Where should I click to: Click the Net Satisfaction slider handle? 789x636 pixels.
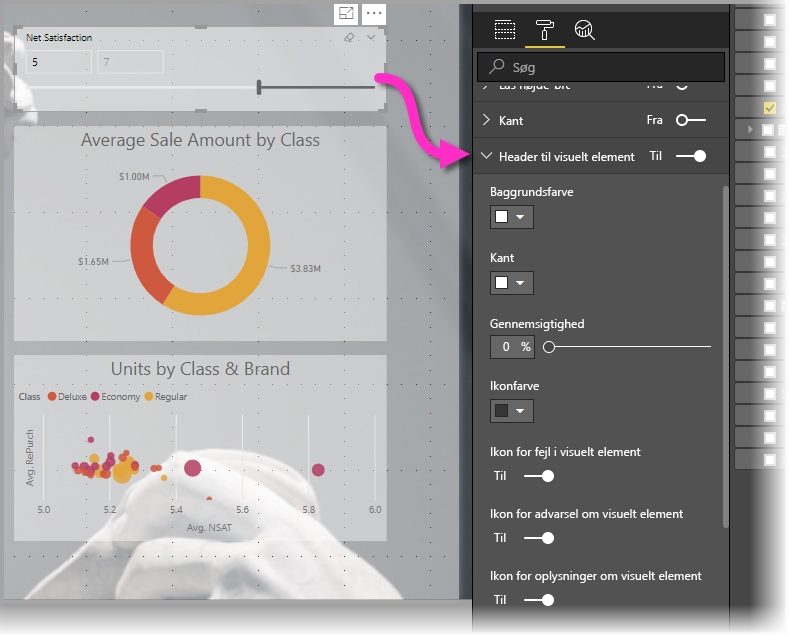click(259, 87)
